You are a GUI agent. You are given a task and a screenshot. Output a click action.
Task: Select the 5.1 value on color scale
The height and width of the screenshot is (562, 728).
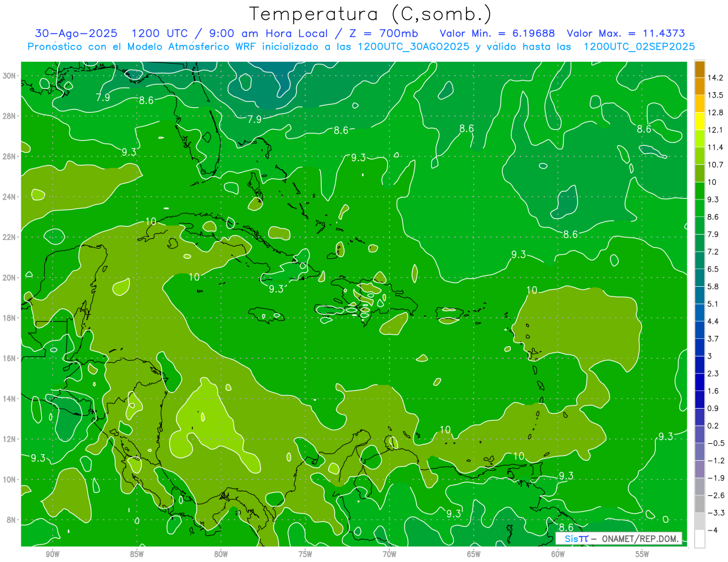point(713,304)
